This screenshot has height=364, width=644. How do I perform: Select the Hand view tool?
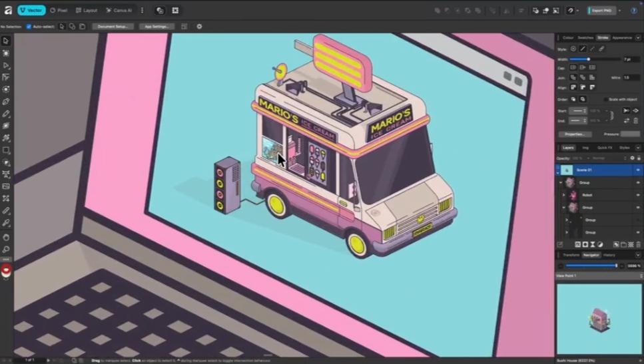tap(6, 237)
